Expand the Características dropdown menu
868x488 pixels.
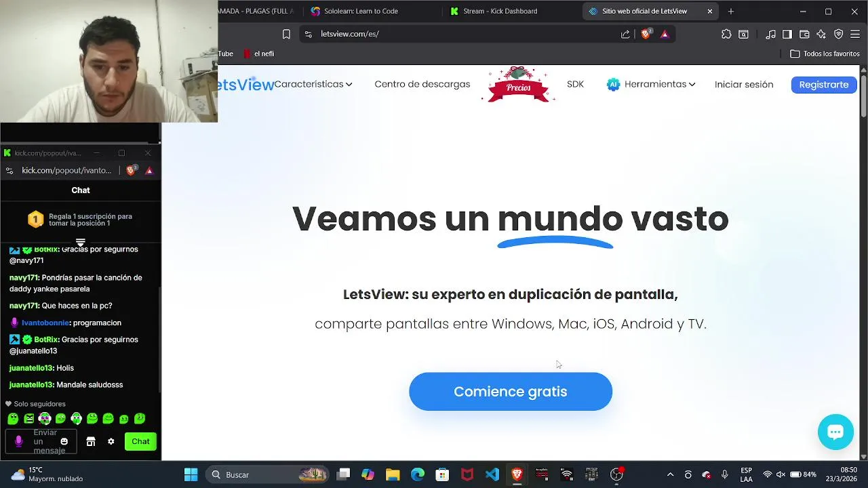click(x=313, y=84)
